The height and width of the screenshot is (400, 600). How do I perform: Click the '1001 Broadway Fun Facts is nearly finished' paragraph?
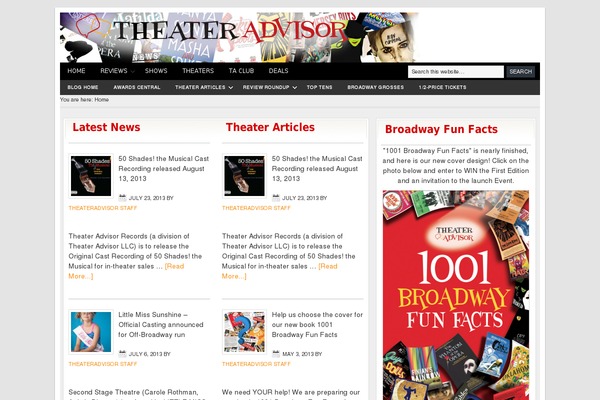click(x=456, y=166)
